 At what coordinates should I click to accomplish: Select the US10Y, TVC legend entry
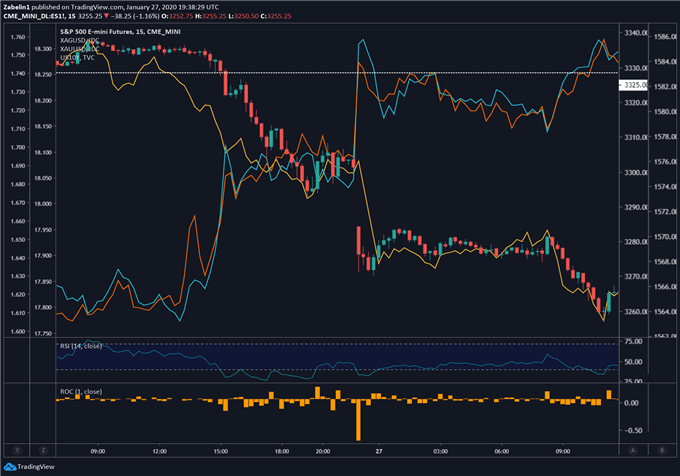point(77,57)
